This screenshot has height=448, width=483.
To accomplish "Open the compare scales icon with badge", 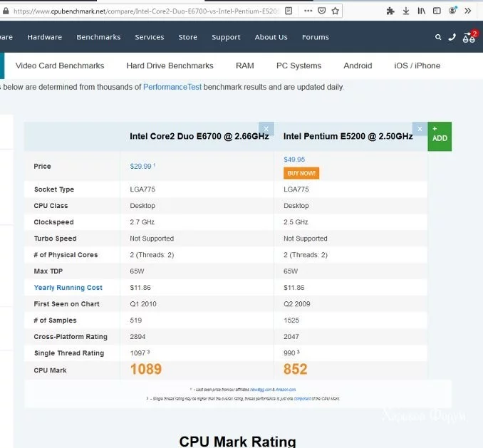I will pyautogui.click(x=469, y=36).
